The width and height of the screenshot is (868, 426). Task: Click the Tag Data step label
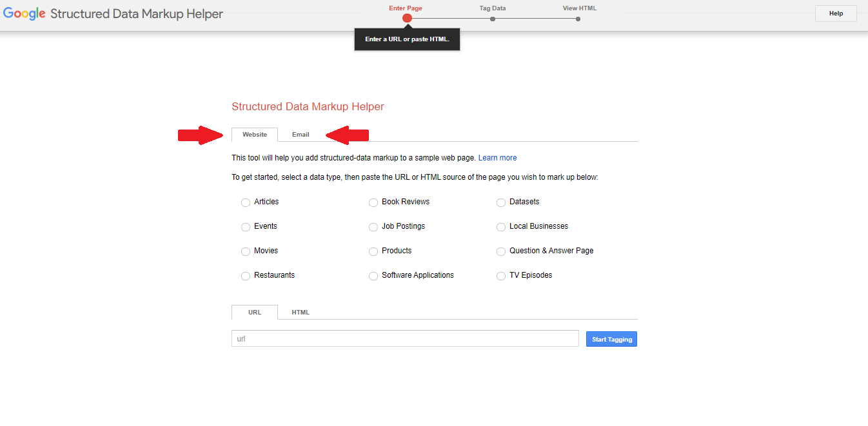point(493,8)
